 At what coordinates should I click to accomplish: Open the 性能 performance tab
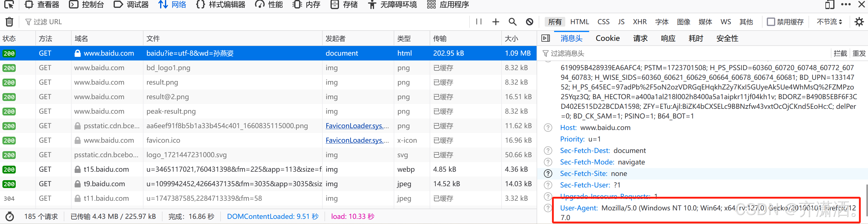coord(269,5)
